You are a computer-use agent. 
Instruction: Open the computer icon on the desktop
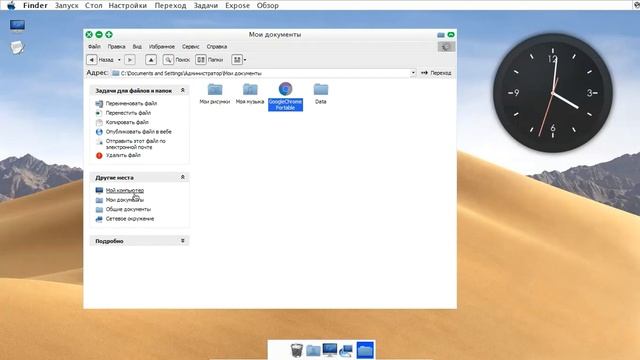tap(17, 26)
